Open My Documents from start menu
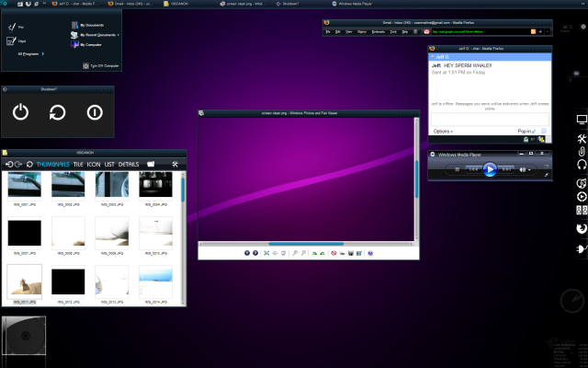Screen dimensions: 588x368 click(x=87, y=25)
